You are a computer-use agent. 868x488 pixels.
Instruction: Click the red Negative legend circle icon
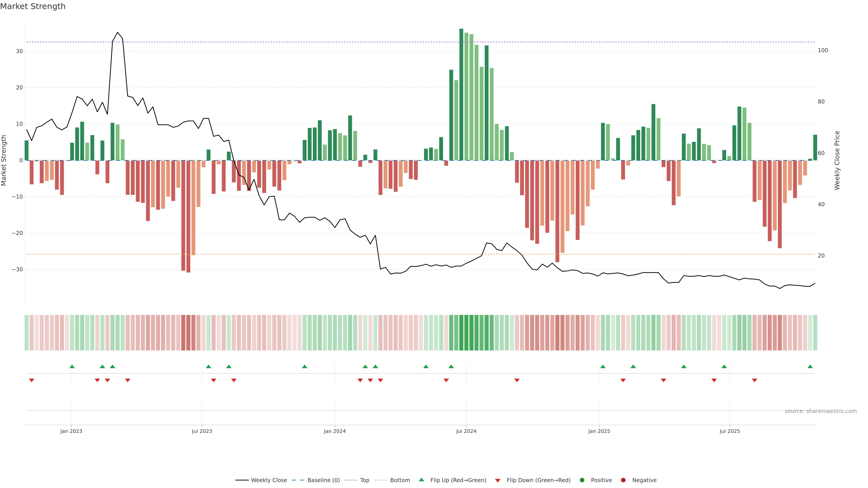623,480
